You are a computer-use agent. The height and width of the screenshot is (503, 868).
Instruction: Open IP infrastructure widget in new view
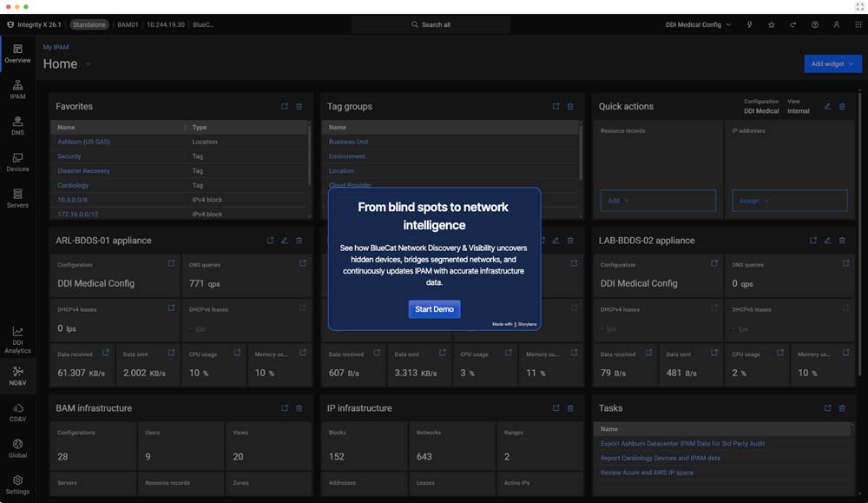[556, 408]
